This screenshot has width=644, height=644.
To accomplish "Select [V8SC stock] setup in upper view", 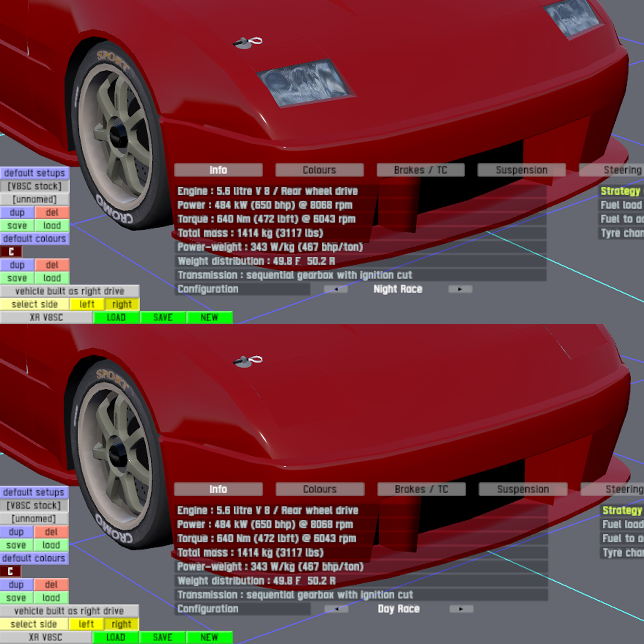I will click(x=35, y=186).
